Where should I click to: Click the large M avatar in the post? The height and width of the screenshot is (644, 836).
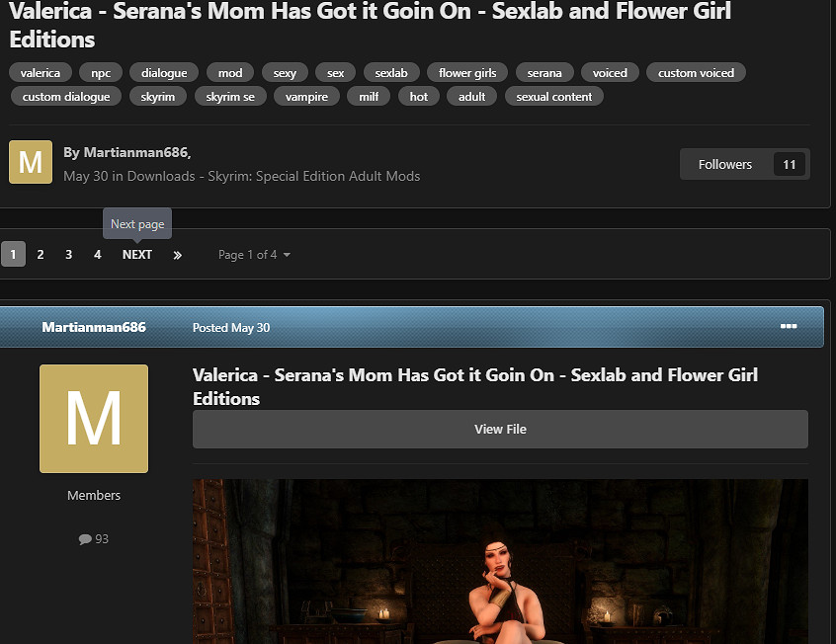tap(94, 419)
